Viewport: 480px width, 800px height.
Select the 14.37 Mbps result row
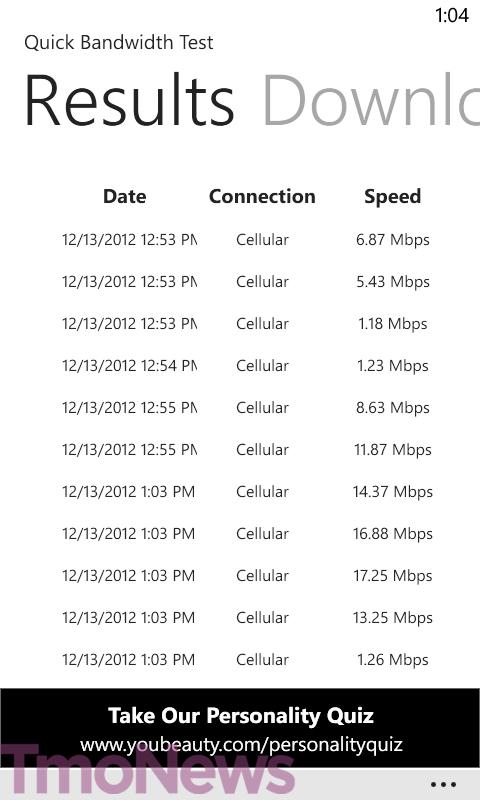pyautogui.click(x=247, y=491)
